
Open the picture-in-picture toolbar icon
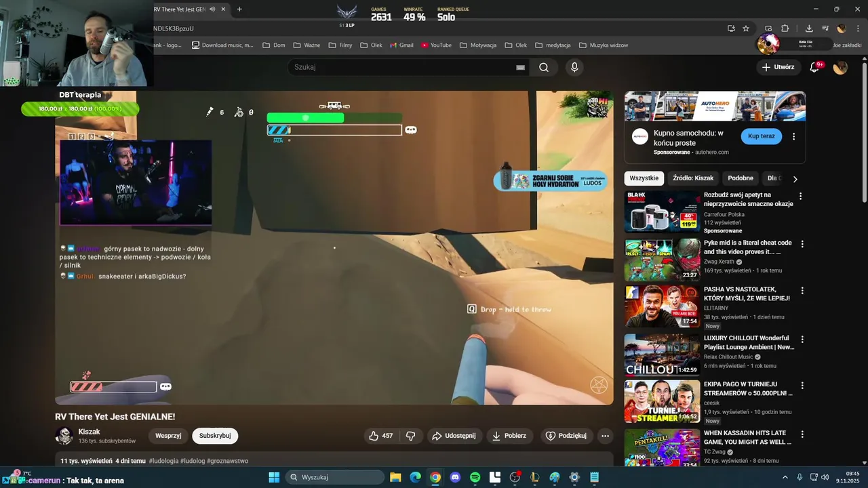click(x=768, y=28)
